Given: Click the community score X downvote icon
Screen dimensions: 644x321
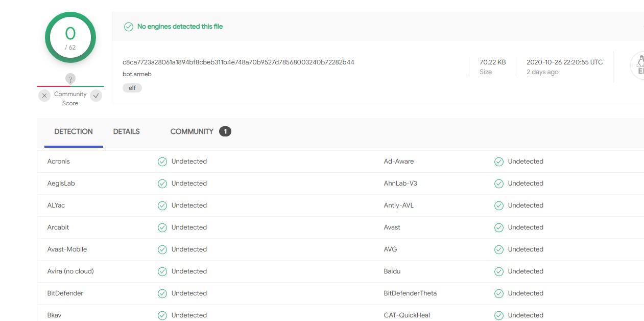Looking at the screenshot, I should click(44, 96).
